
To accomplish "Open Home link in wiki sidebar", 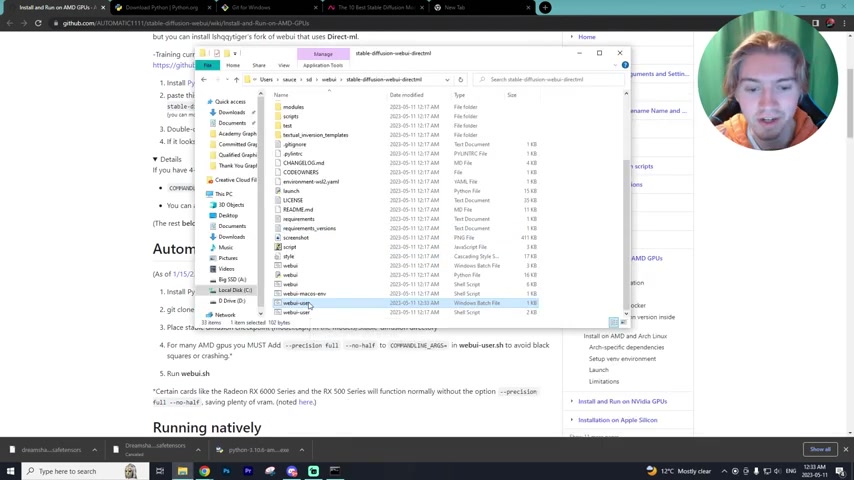I will click(587, 37).
